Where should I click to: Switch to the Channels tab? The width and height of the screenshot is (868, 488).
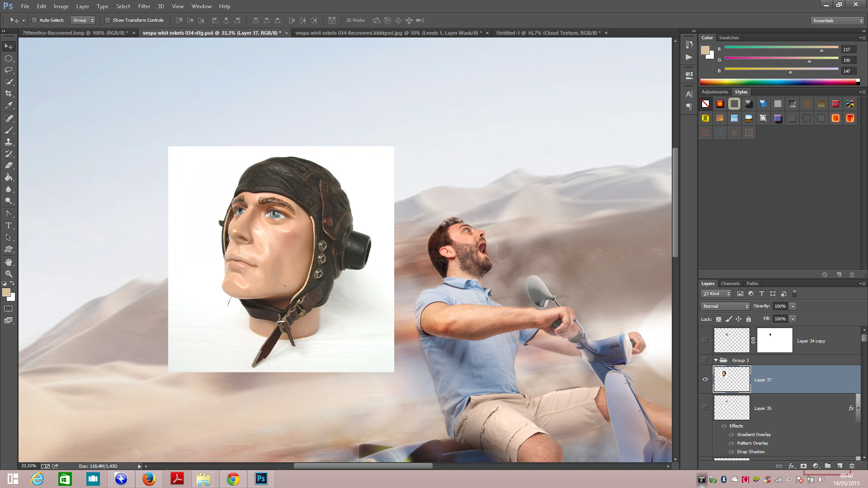click(730, 284)
